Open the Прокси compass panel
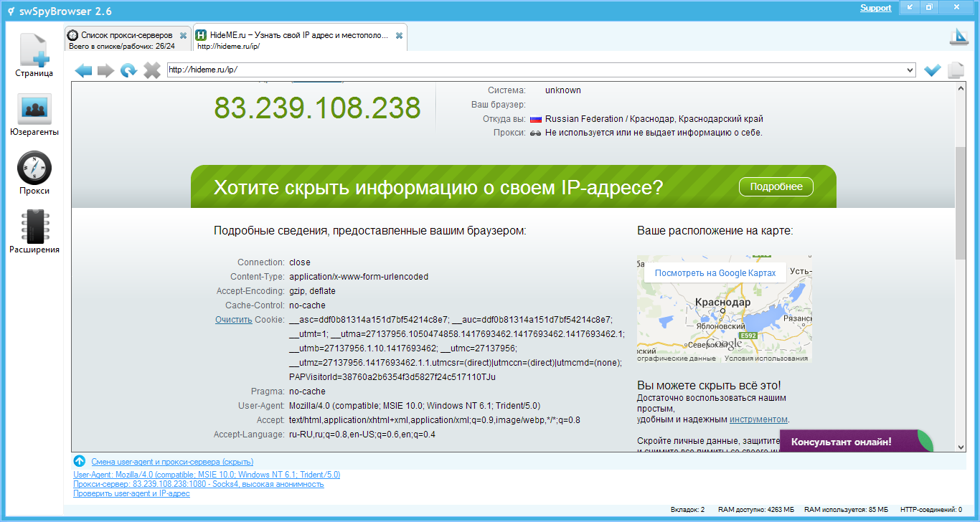Image resolution: width=980 pixels, height=522 pixels. point(34,174)
